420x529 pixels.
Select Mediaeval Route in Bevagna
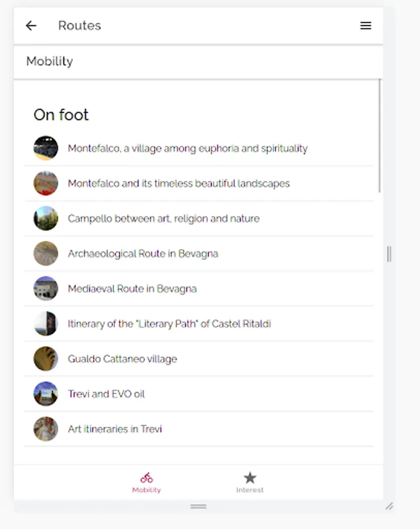coord(132,289)
